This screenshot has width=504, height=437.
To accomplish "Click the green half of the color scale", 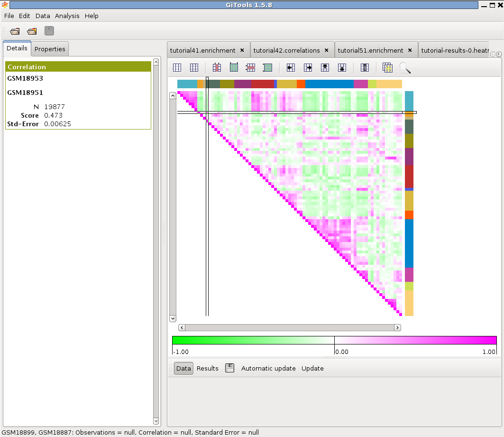I will pos(253,340).
